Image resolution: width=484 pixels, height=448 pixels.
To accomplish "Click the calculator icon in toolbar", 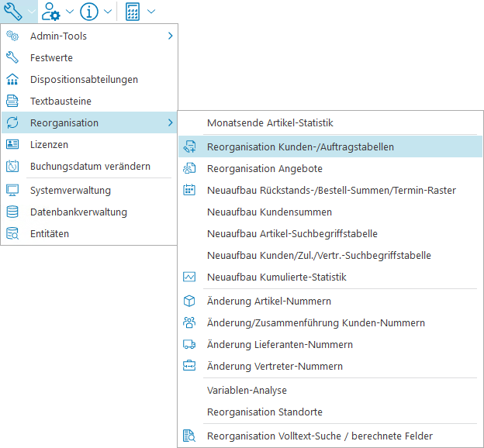I will [x=133, y=12].
